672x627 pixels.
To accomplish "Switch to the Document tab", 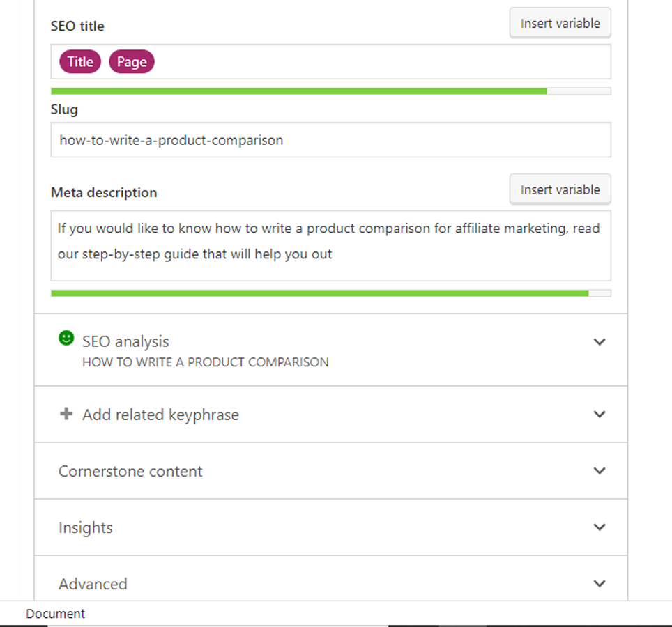I will tap(56, 614).
